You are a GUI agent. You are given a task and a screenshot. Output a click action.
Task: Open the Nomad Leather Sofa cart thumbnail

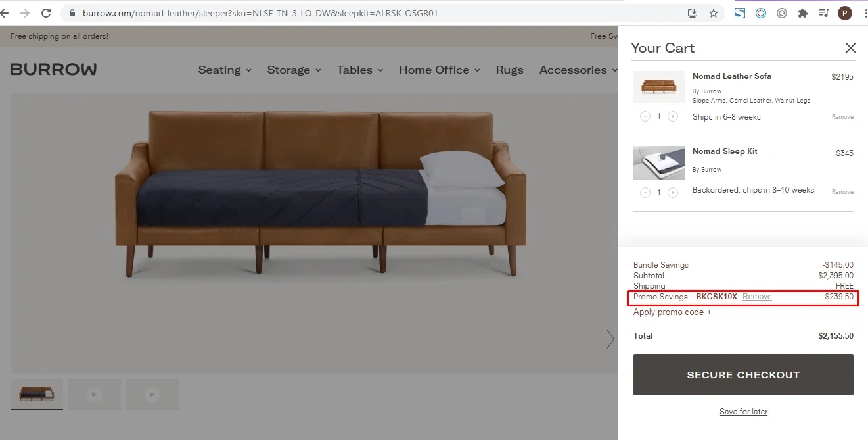pyautogui.click(x=658, y=87)
